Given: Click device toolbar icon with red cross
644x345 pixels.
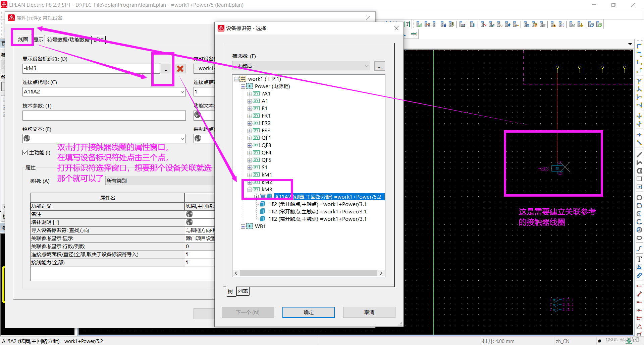Looking at the screenshot, I should 484,24.
